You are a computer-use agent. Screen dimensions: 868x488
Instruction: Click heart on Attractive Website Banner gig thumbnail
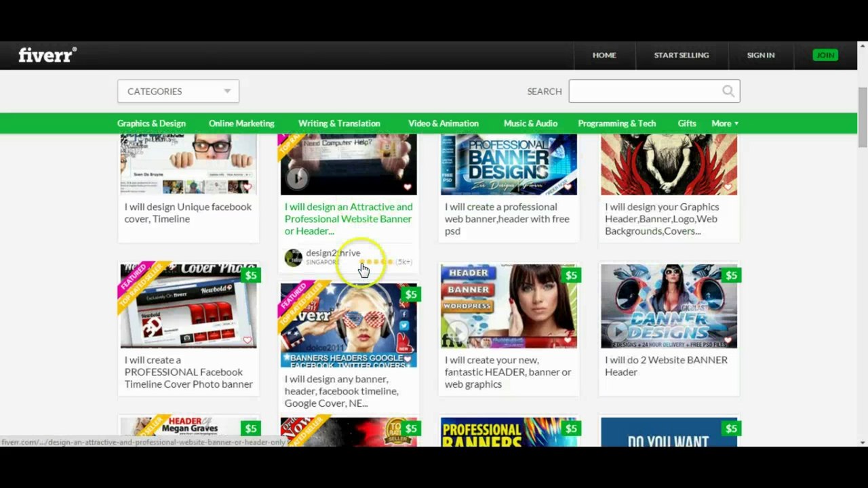pos(408,186)
